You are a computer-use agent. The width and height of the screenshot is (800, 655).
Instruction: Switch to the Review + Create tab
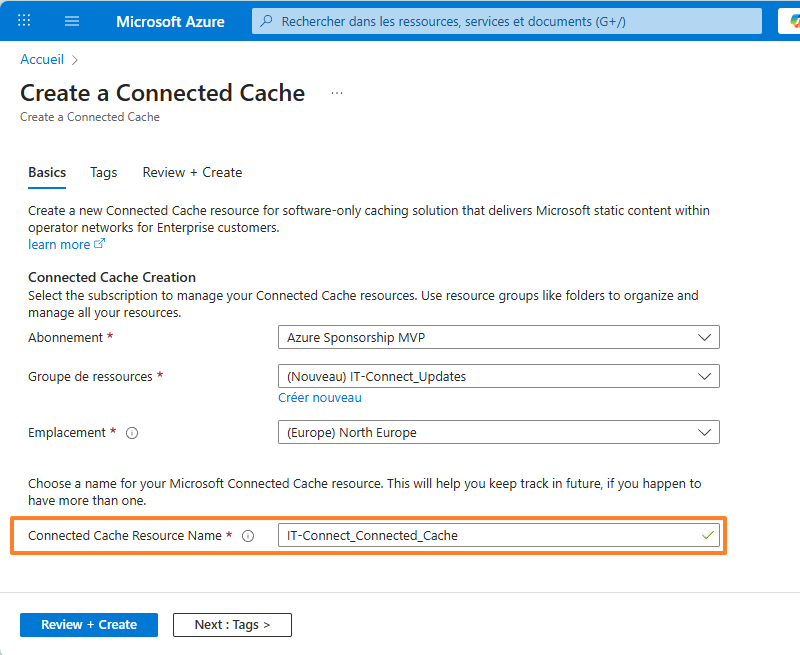[x=192, y=172]
